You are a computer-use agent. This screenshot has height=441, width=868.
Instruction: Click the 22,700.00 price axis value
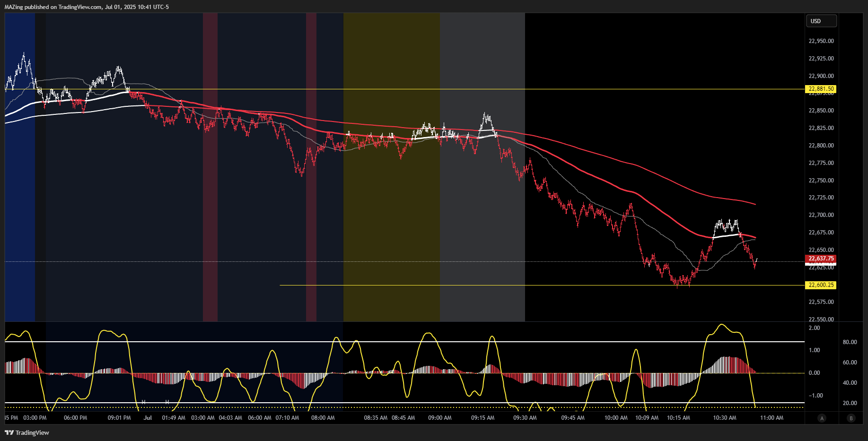pos(821,215)
